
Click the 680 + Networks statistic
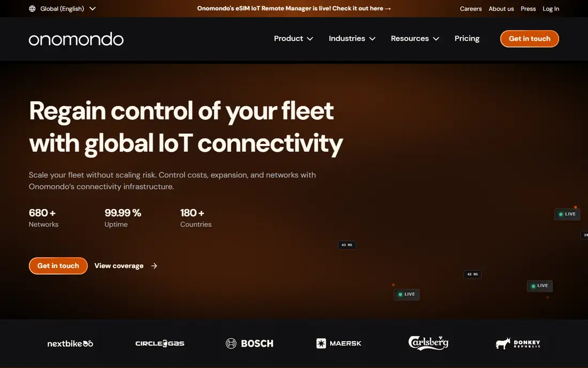(43, 218)
